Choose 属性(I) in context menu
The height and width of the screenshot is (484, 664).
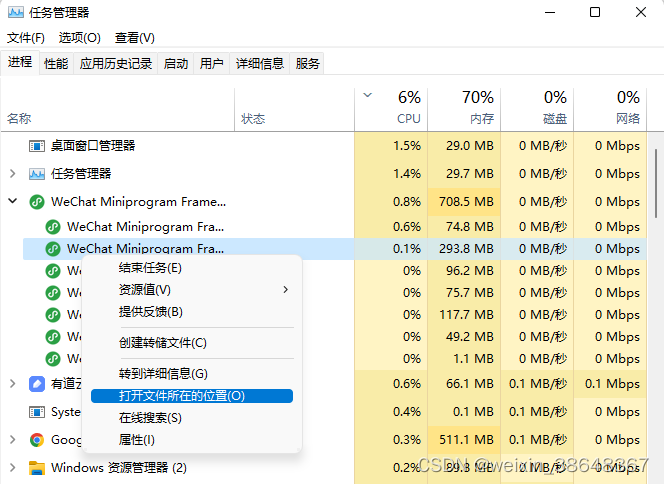point(192,440)
